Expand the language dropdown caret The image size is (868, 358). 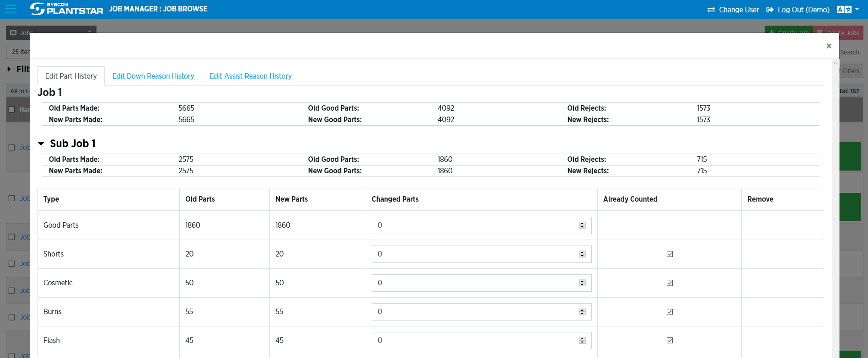click(857, 9)
